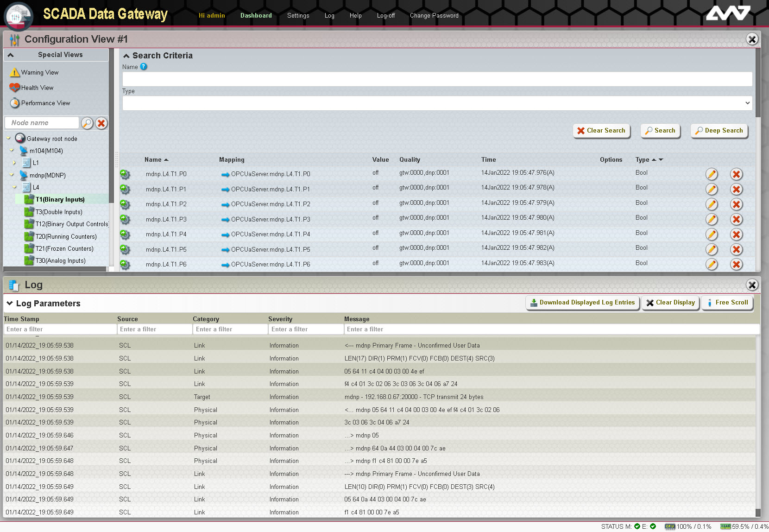Select T30(Analog Inputs) tree node
This screenshot has height=532, width=769.
[x=60, y=261]
